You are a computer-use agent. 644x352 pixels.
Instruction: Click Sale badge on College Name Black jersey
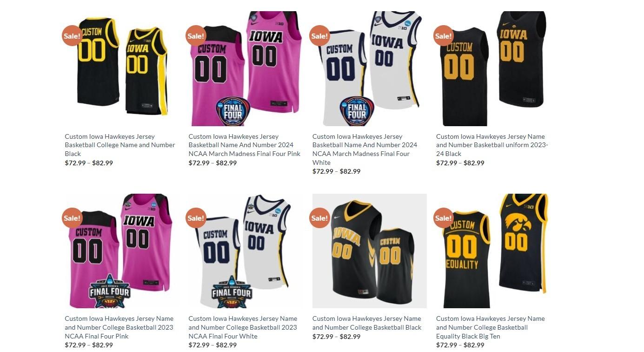pos(72,35)
